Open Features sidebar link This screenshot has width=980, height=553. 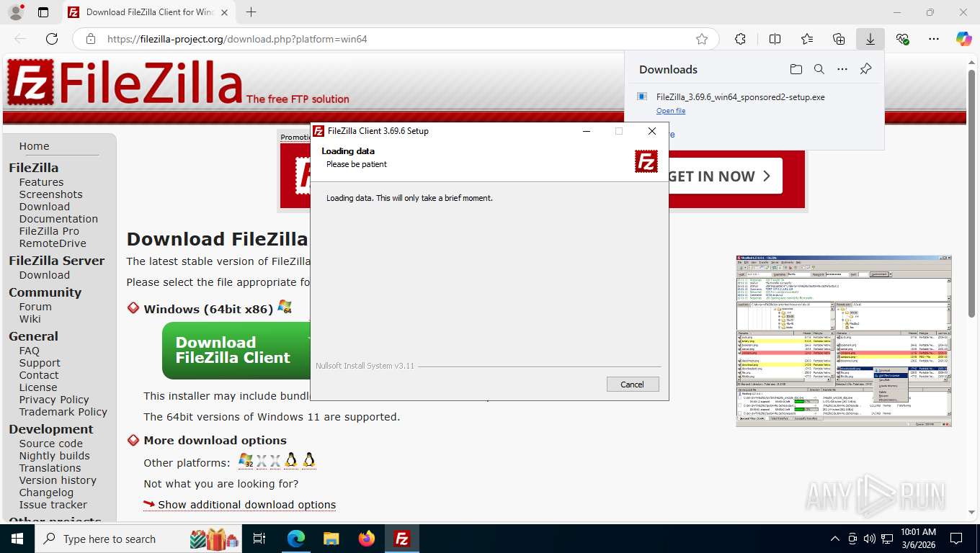pyautogui.click(x=41, y=182)
